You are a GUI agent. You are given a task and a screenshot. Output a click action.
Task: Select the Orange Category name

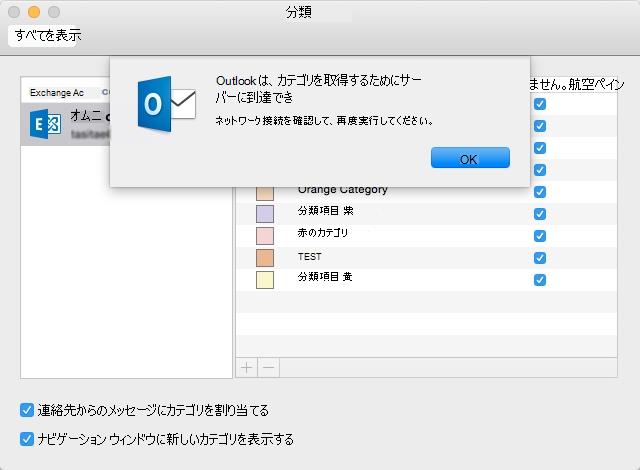click(342, 190)
